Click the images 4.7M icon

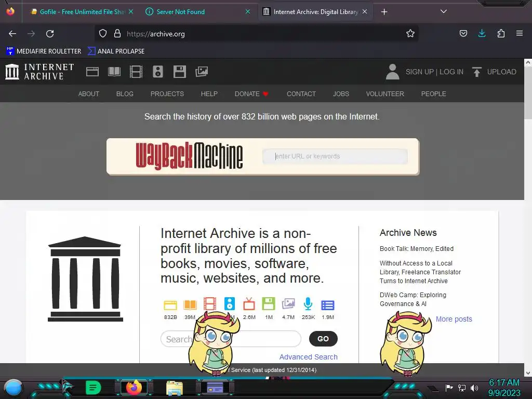288,303
